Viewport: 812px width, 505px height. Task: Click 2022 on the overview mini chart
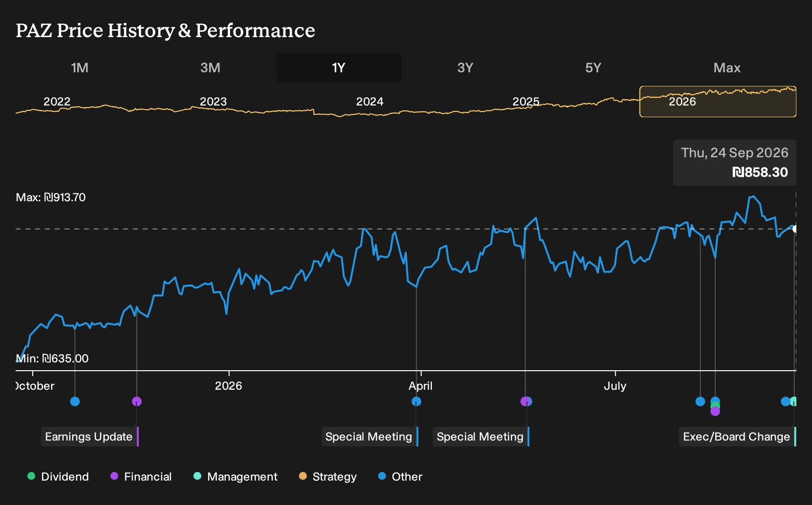tap(57, 102)
